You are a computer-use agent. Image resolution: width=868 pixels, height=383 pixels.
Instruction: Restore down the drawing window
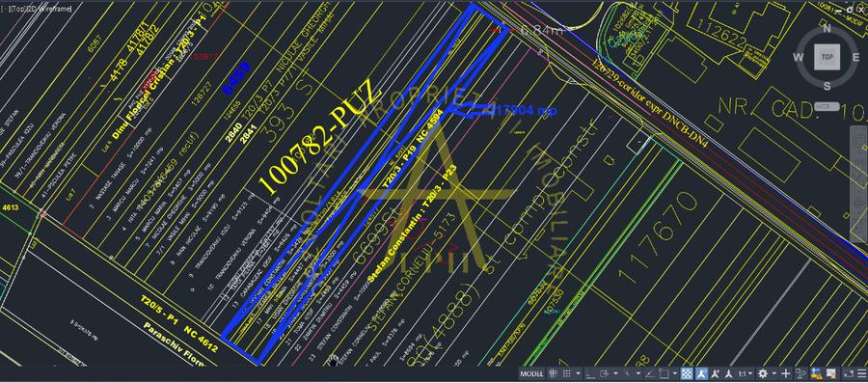850,10
